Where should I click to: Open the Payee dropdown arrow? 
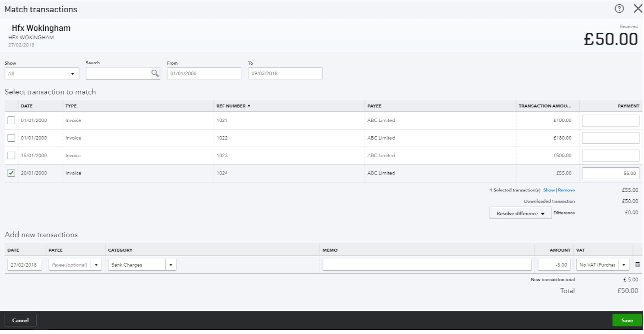pos(96,265)
